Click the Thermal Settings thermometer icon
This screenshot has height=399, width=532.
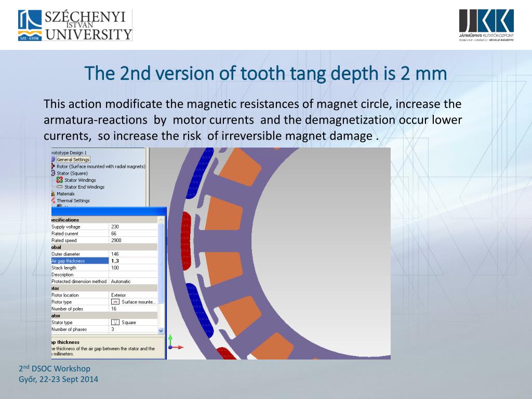click(54, 201)
